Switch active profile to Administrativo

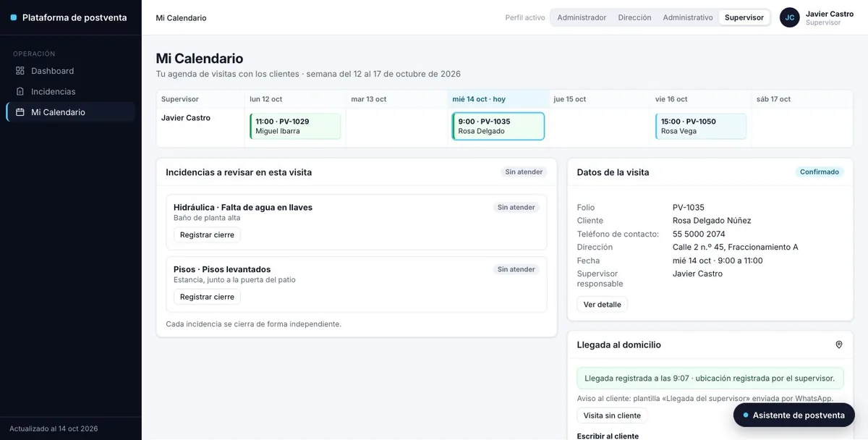pyautogui.click(x=688, y=17)
